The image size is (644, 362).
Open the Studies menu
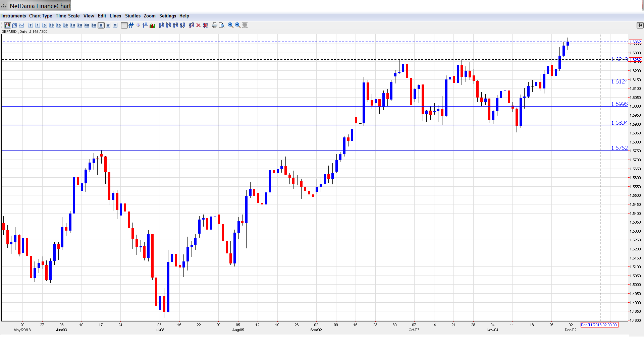[132, 16]
